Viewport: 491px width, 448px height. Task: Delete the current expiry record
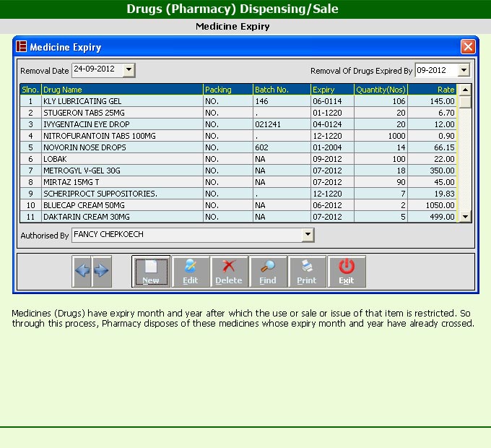229,271
